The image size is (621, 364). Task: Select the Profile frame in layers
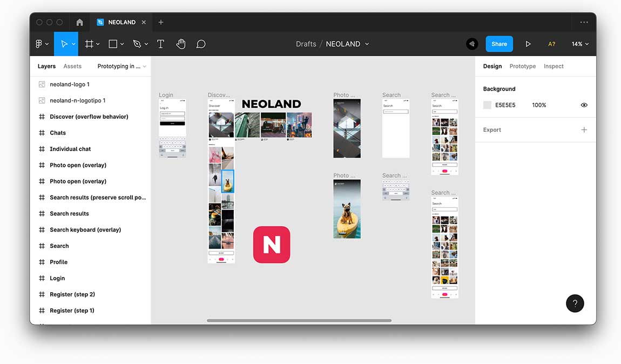(58, 262)
